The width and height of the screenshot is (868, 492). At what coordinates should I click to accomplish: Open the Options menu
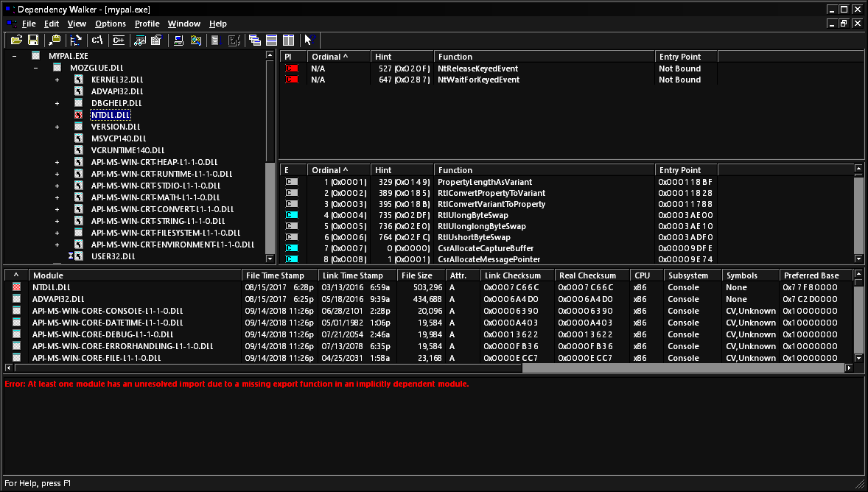click(110, 24)
